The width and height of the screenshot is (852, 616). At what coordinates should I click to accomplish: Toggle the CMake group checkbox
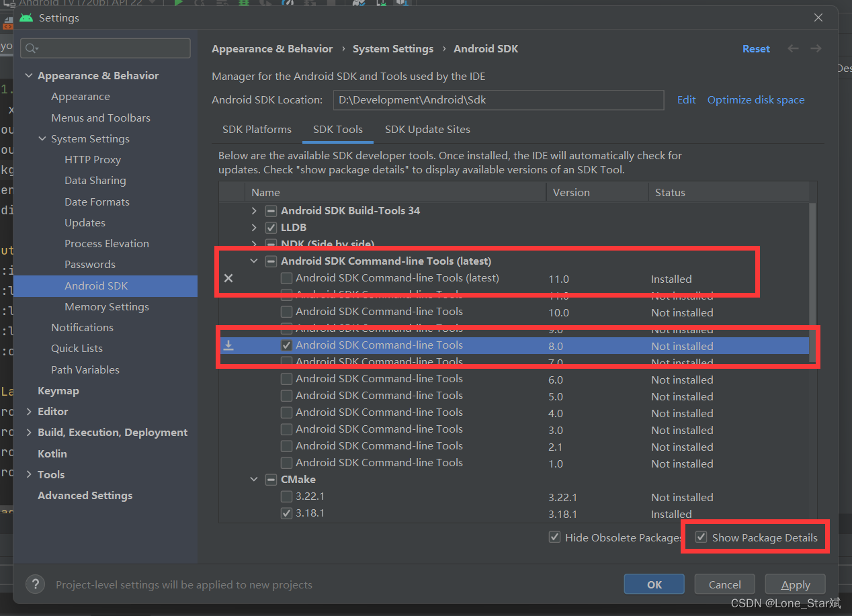(x=271, y=480)
